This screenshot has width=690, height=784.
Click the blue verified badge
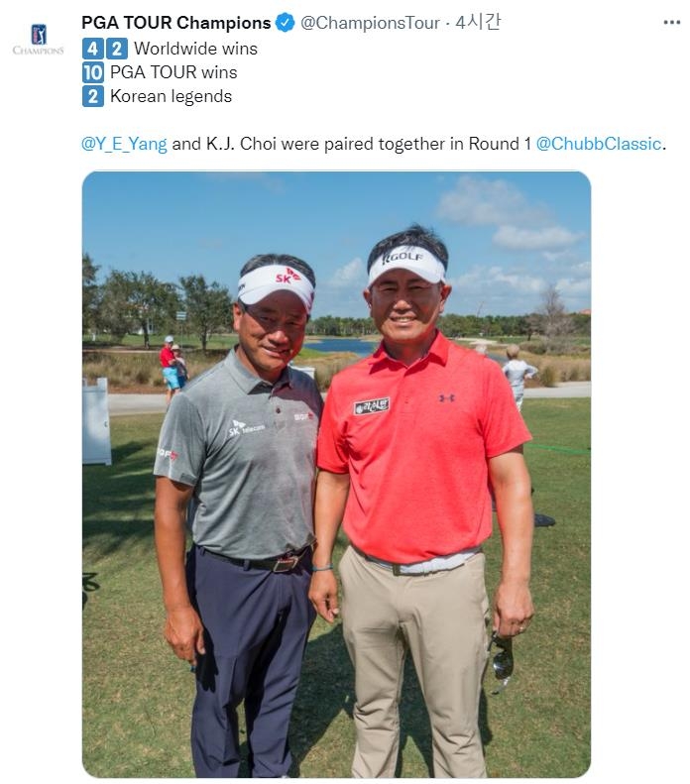[285, 23]
